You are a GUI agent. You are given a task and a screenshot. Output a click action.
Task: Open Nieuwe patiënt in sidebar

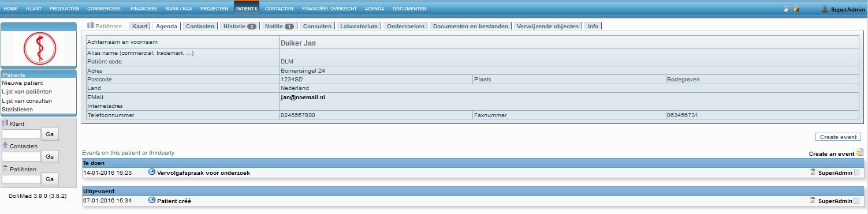23,83
